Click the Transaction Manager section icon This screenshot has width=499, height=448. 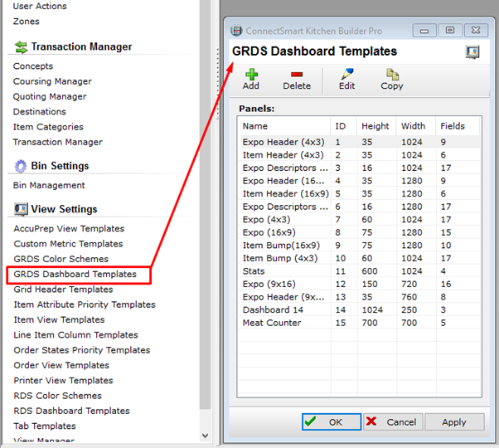coord(20,47)
